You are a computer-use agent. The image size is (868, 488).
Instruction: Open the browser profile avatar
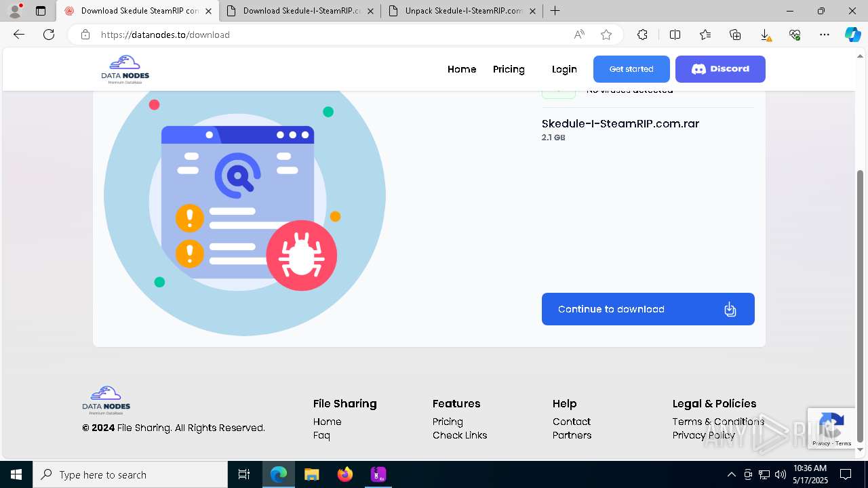tap(15, 11)
